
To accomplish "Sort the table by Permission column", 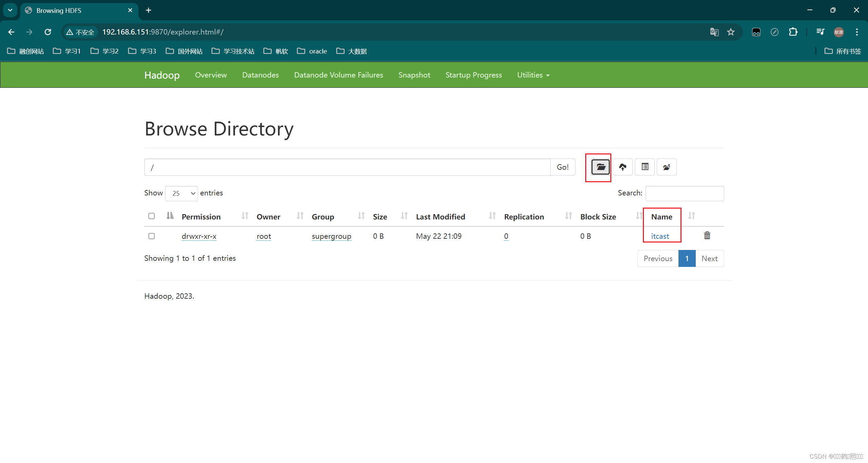I will coord(201,217).
